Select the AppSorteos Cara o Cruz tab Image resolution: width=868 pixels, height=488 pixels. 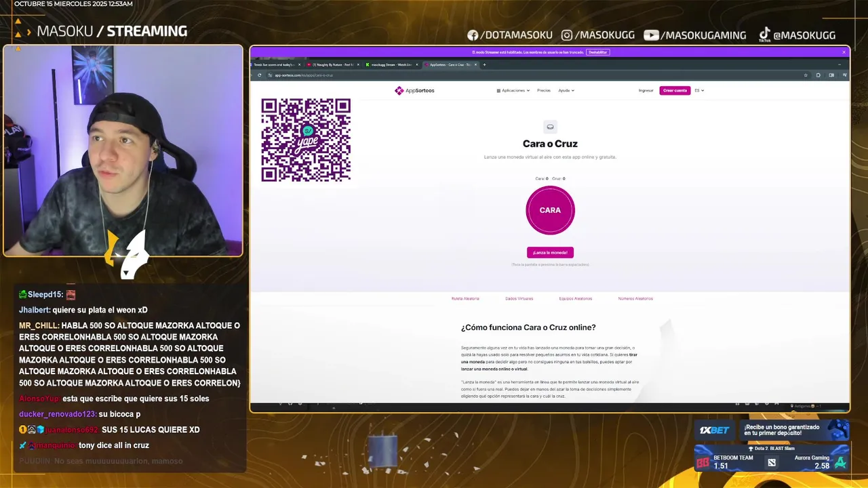pyautogui.click(x=450, y=64)
